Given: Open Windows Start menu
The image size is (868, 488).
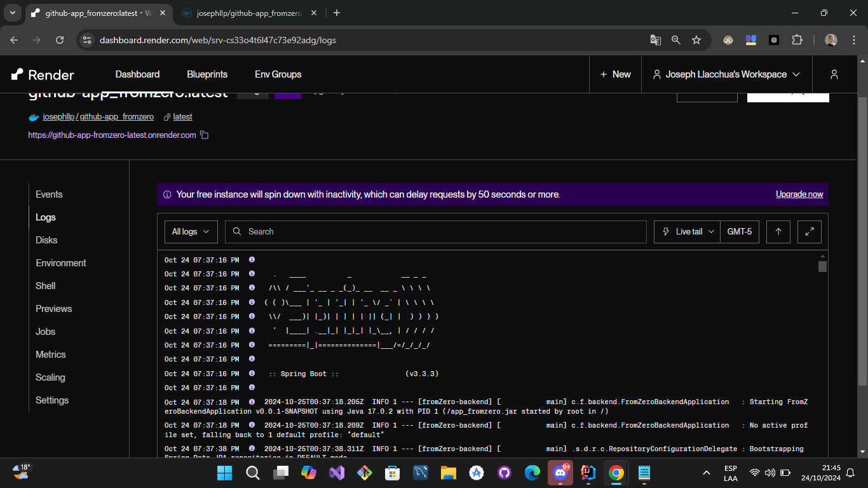Looking at the screenshot, I should [224, 473].
